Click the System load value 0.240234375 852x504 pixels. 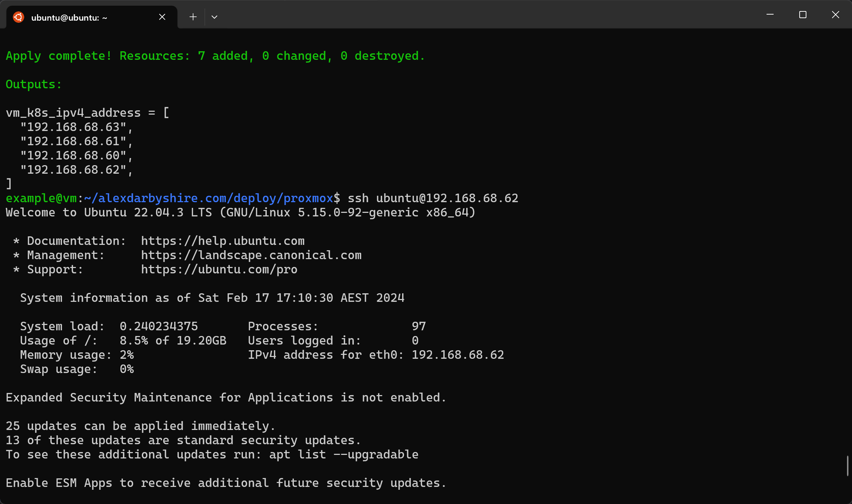159,326
